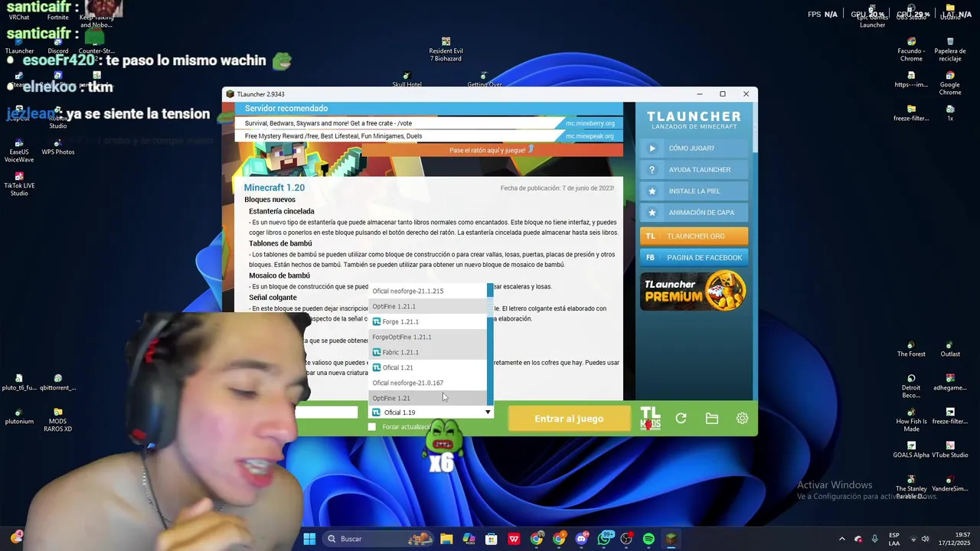Open PAGINA DE FACEBOOK button

coord(694,258)
